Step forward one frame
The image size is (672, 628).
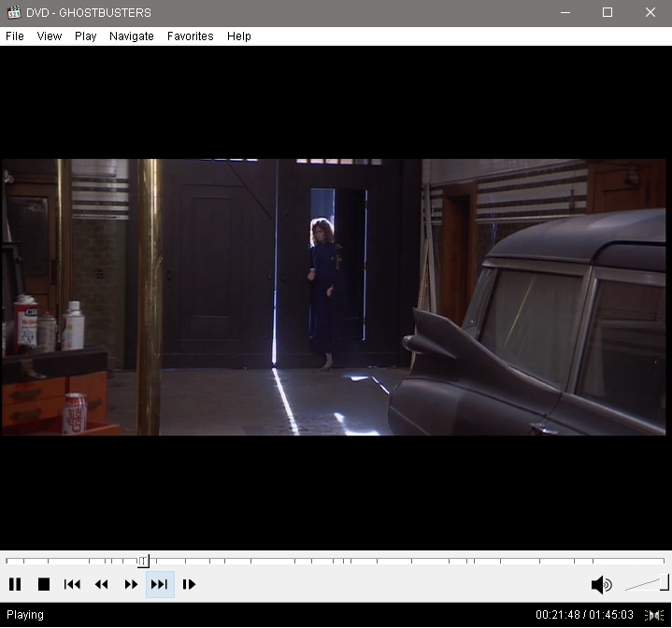coord(189,584)
